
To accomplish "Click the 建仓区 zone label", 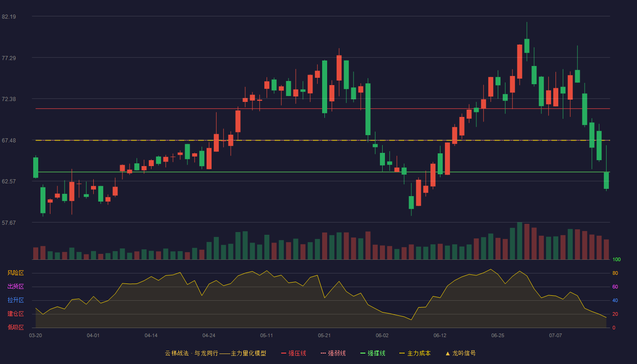I will tap(15, 314).
